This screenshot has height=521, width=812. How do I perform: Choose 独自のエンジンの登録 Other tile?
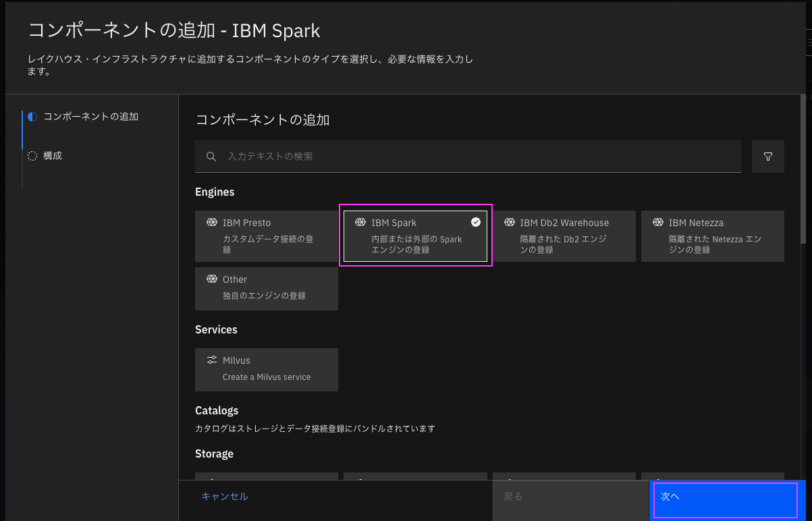[267, 289]
